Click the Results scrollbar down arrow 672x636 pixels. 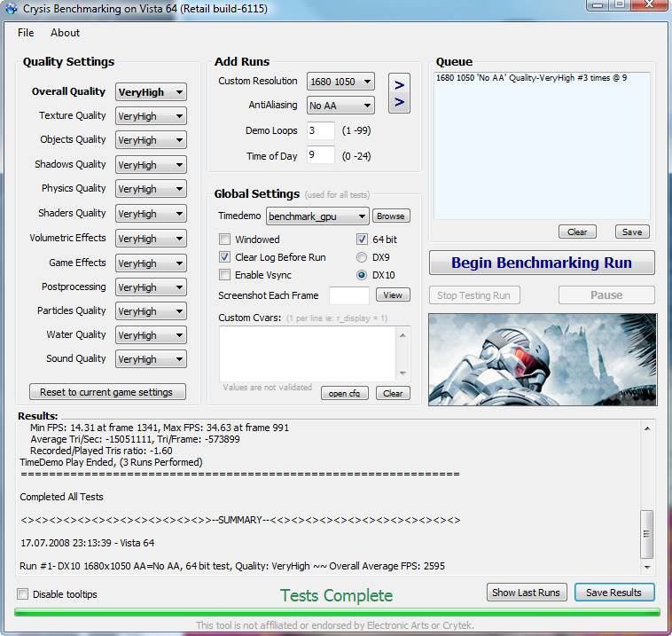647,567
